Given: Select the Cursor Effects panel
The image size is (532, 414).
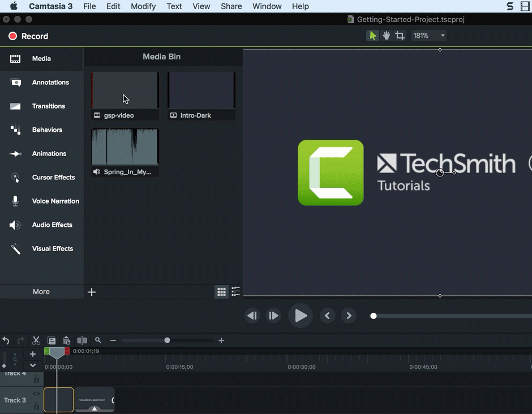Looking at the screenshot, I should coord(53,177).
